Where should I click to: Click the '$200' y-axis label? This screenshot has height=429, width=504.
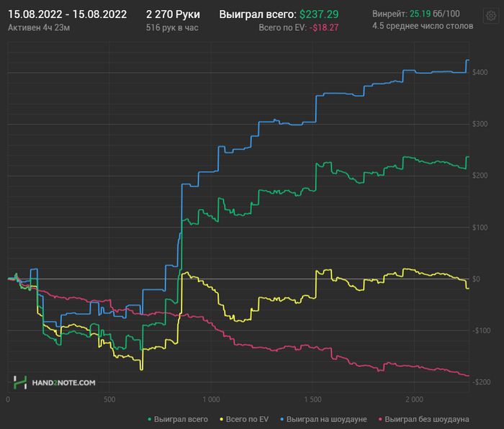[x=480, y=176]
